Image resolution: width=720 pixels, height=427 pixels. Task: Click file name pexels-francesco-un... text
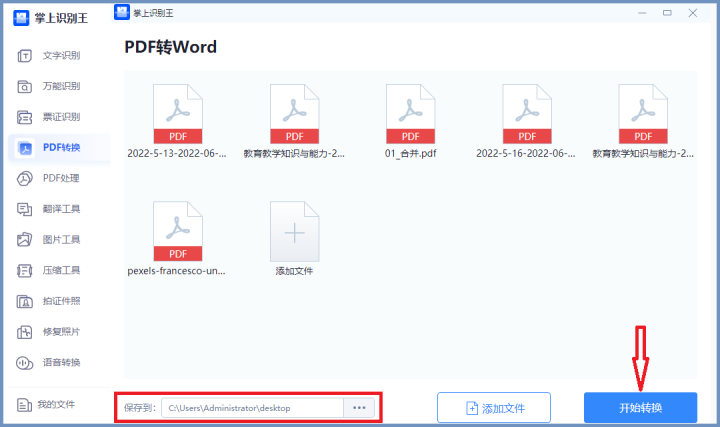coord(176,271)
